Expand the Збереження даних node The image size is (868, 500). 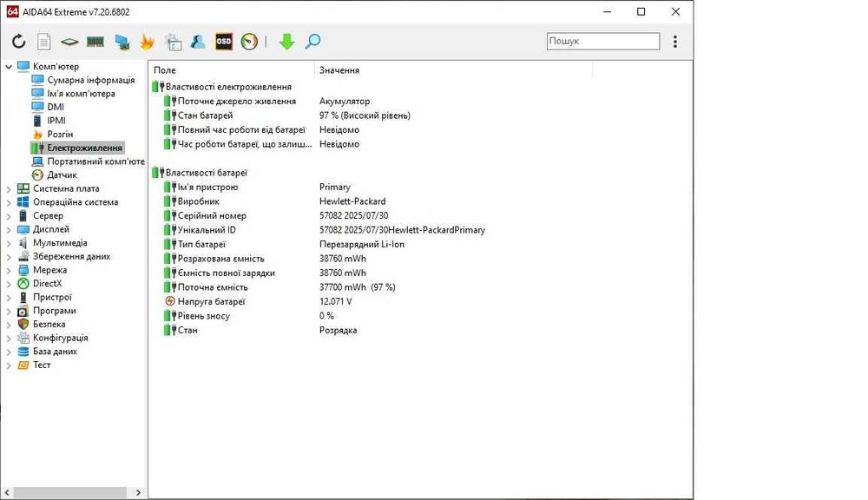(9, 257)
